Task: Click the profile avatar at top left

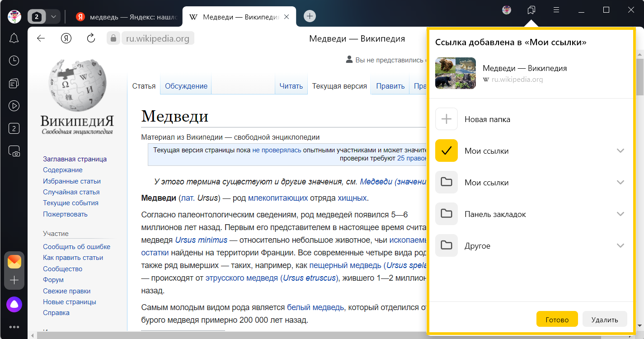Action: [x=15, y=16]
